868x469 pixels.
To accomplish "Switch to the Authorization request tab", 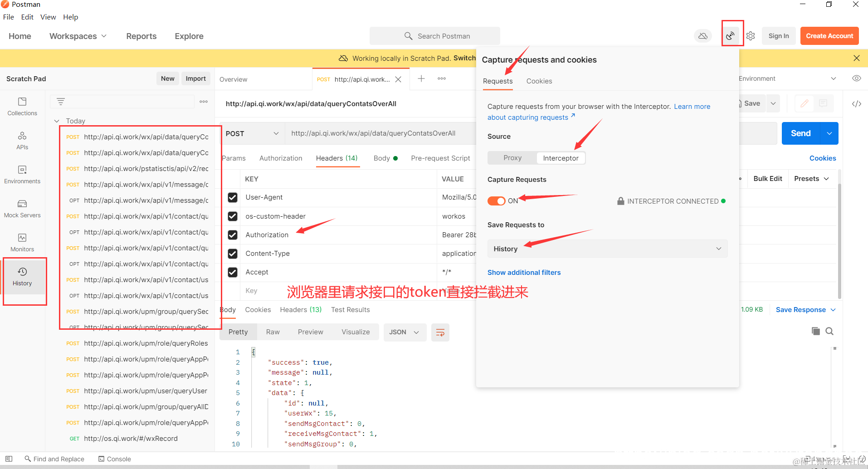I will [281, 158].
